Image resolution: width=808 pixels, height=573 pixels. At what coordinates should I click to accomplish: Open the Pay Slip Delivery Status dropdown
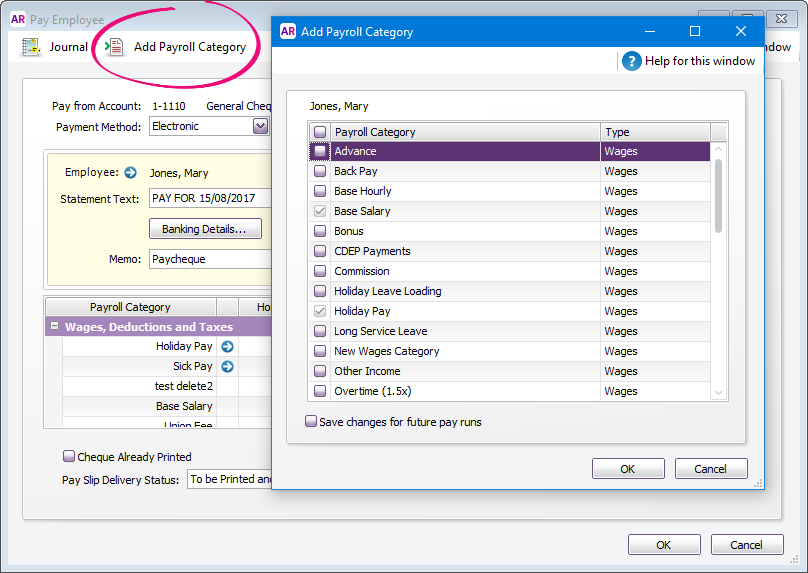(230, 479)
